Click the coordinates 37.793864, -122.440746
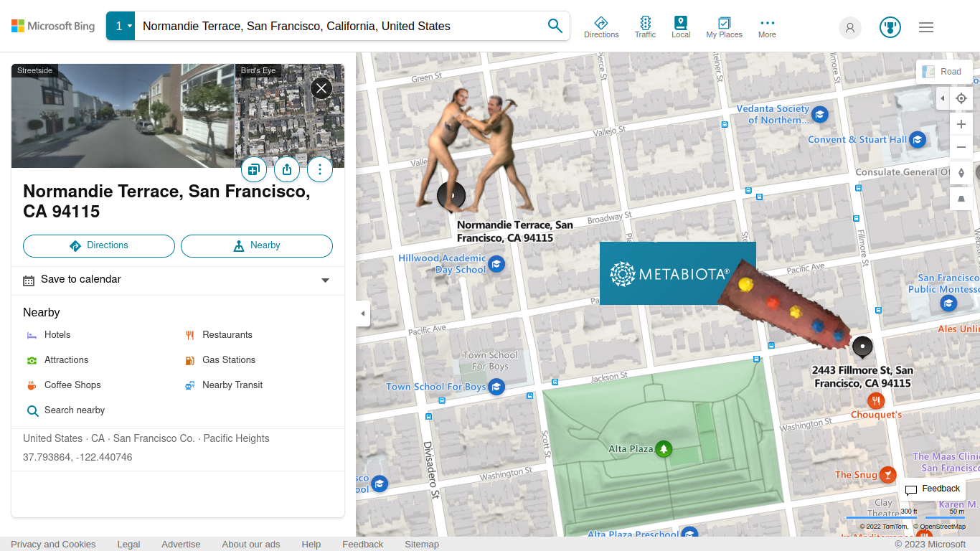980x551 pixels. (77, 458)
